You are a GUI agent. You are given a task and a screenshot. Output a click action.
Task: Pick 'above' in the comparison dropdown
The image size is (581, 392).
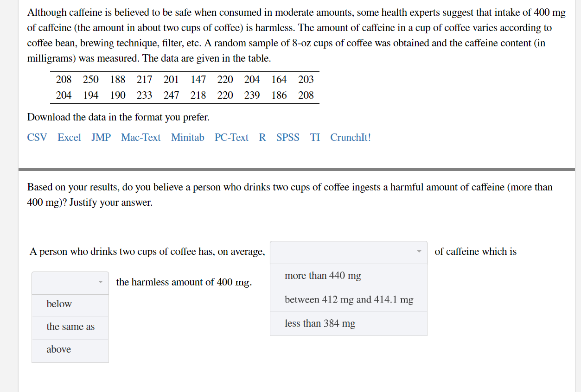click(58, 349)
